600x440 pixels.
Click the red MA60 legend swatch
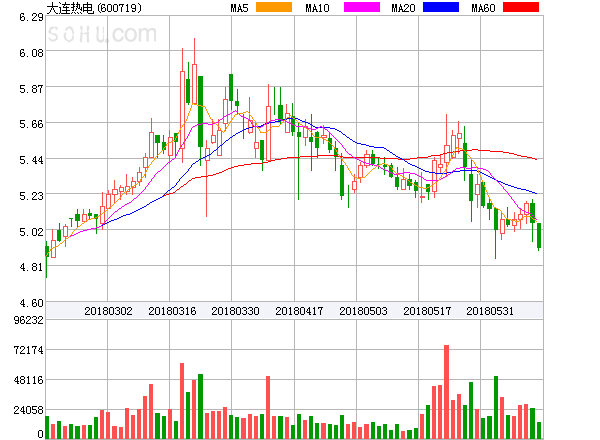point(521,7)
